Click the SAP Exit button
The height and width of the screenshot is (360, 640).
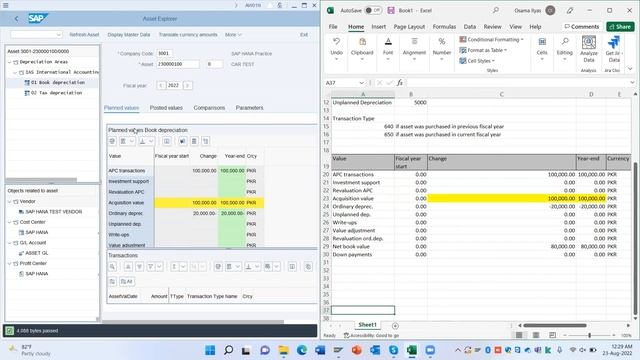tap(304, 35)
